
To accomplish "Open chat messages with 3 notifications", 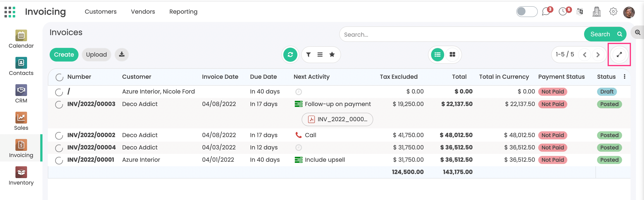I will point(546,11).
